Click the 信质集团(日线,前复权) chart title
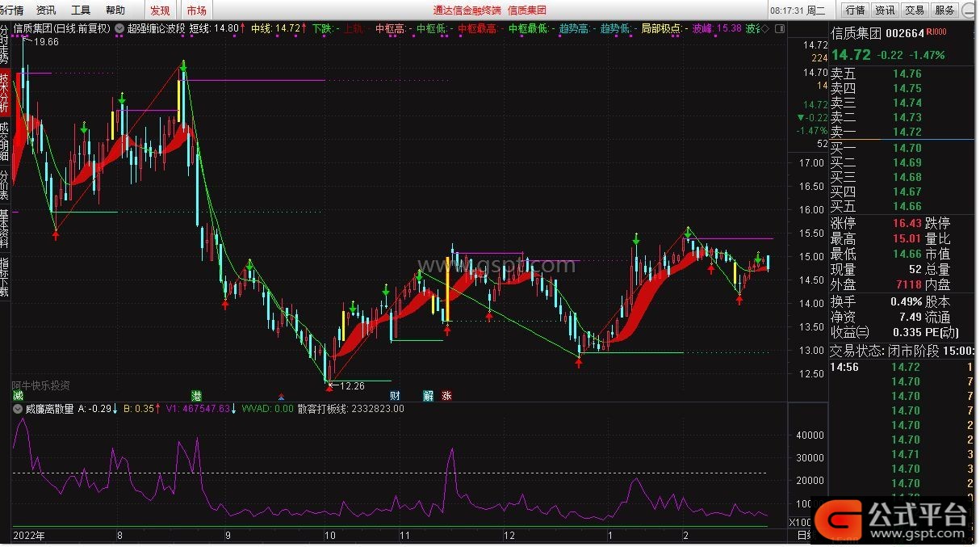The height and width of the screenshot is (547, 980). point(62,28)
